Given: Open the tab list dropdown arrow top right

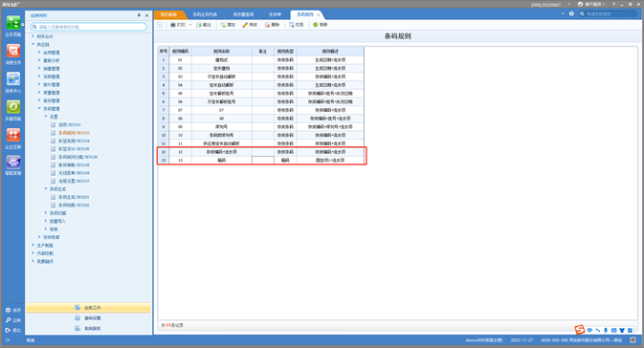Looking at the screenshot, I should 563,13.
